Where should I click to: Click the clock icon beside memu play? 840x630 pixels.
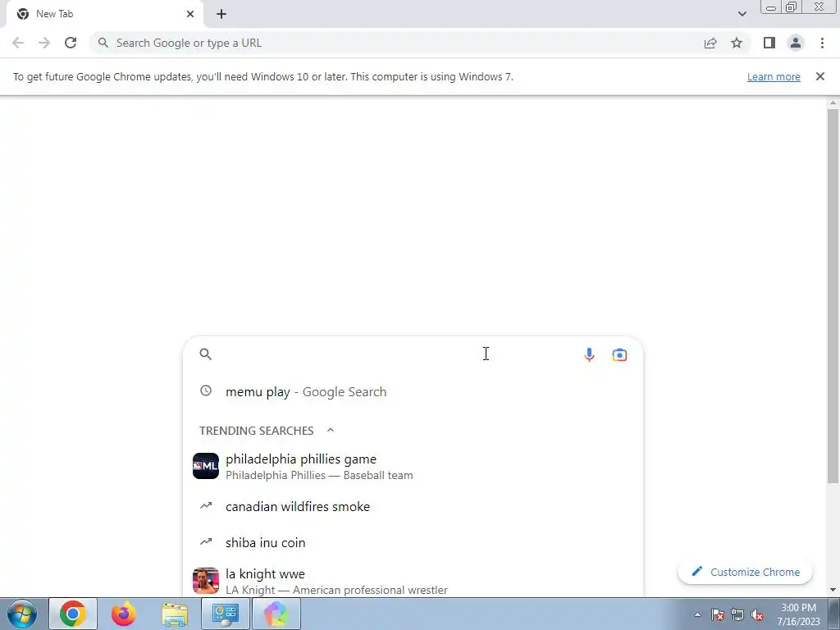[206, 390]
